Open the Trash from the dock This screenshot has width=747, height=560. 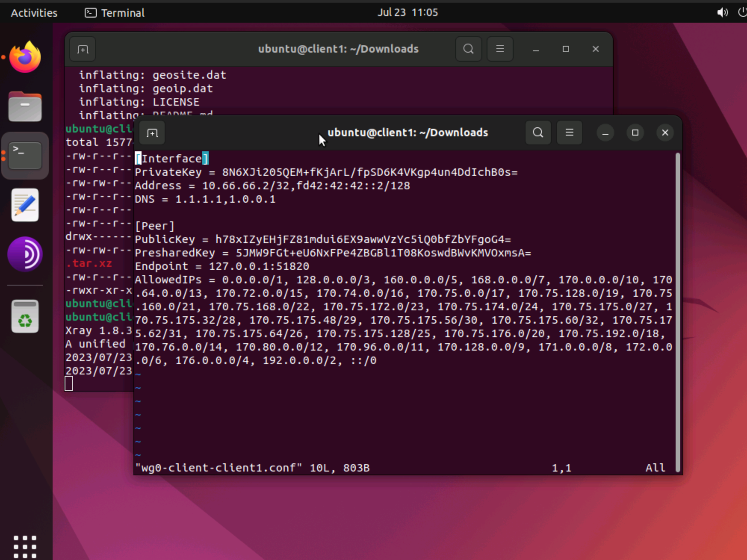[25, 316]
